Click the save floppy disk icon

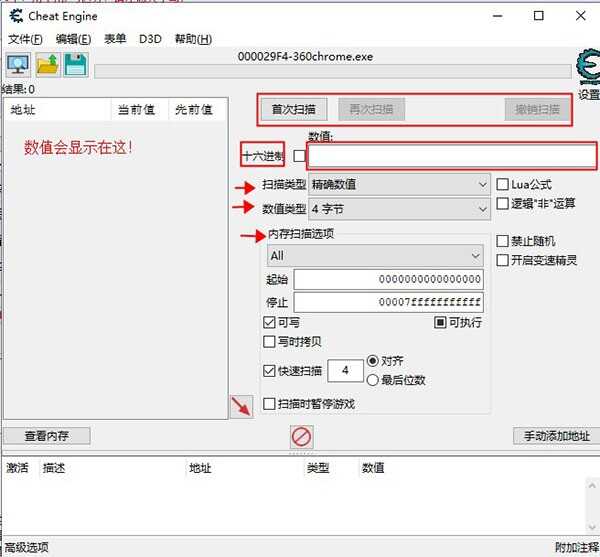coord(76,65)
